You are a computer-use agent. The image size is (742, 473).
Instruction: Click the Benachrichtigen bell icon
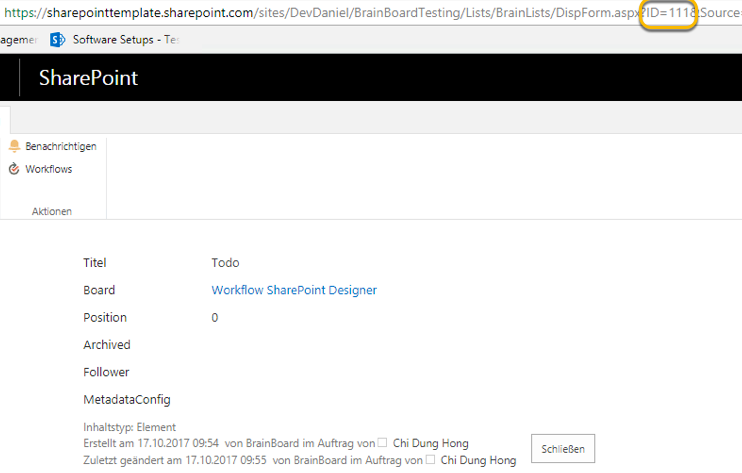pyautogui.click(x=14, y=146)
